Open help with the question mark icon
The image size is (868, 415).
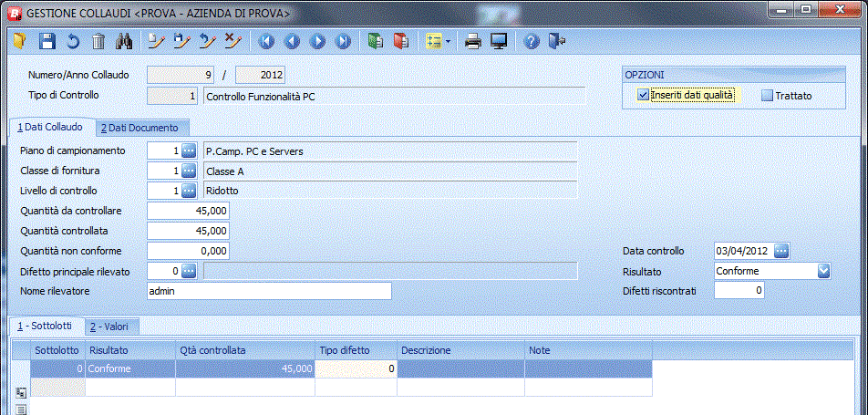click(532, 42)
